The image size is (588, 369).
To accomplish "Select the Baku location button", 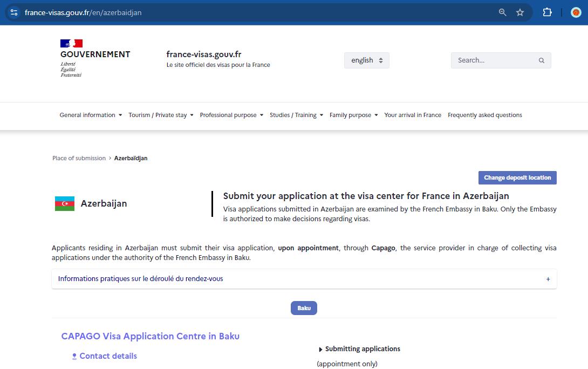I will coord(304,307).
